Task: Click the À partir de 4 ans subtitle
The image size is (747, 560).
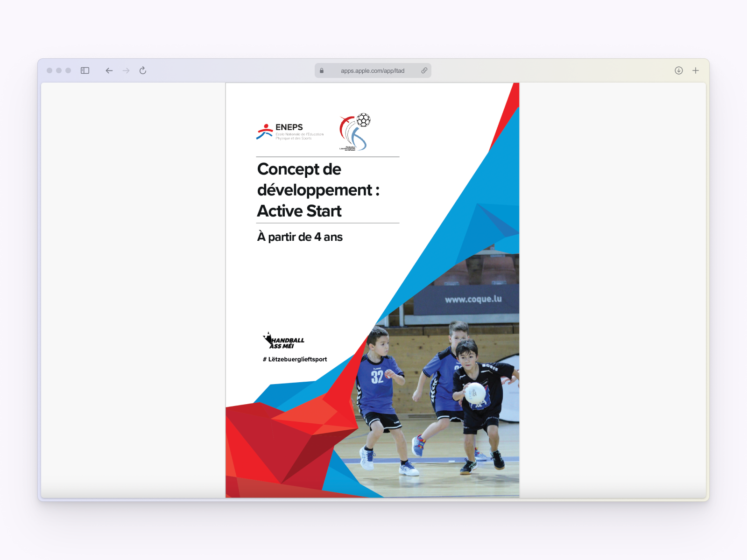Action: pos(299,237)
